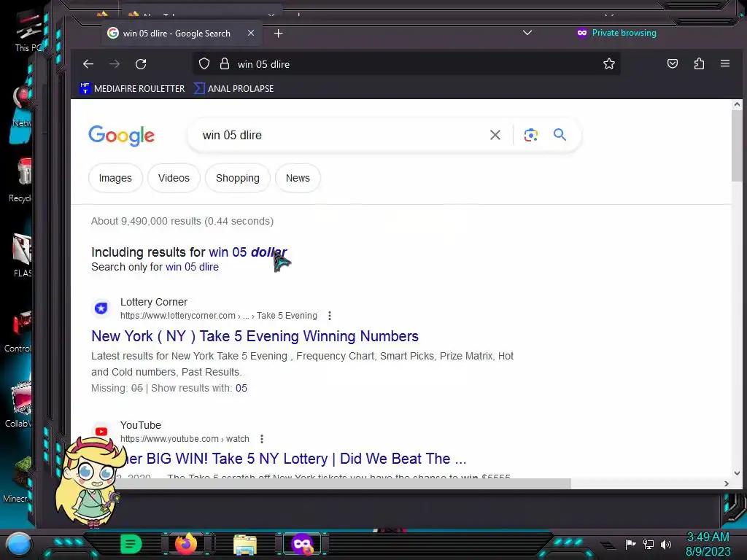Open the Lottery Corner site name
This screenshot has height=560, width=747.
154,302
